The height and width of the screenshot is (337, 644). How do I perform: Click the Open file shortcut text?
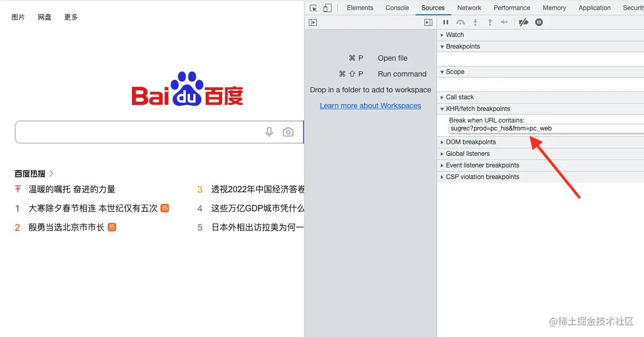[x=393, y=58]
